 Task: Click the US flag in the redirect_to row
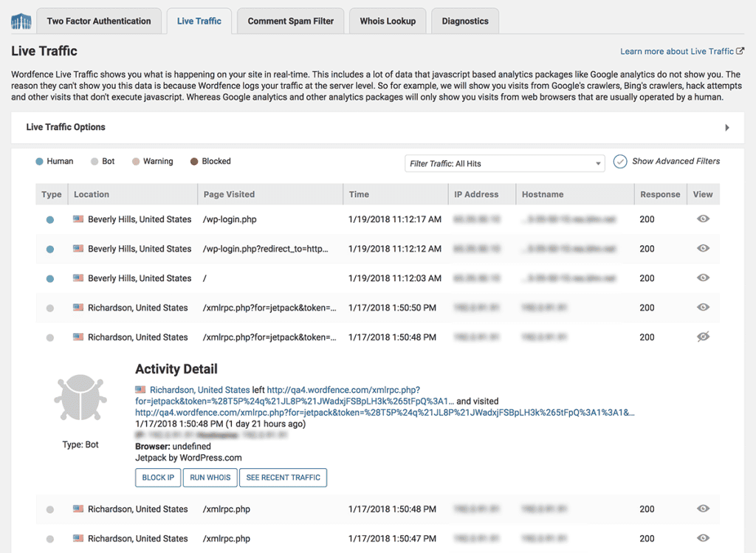[78, 248]
